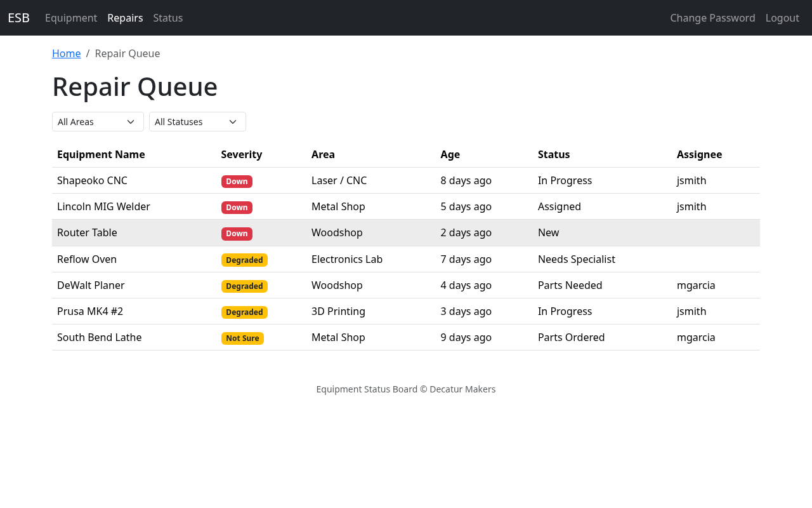This screenshot has width=812, height=508.
Task: Click the ESB logo in navbar
Action: tap(18, 17)
